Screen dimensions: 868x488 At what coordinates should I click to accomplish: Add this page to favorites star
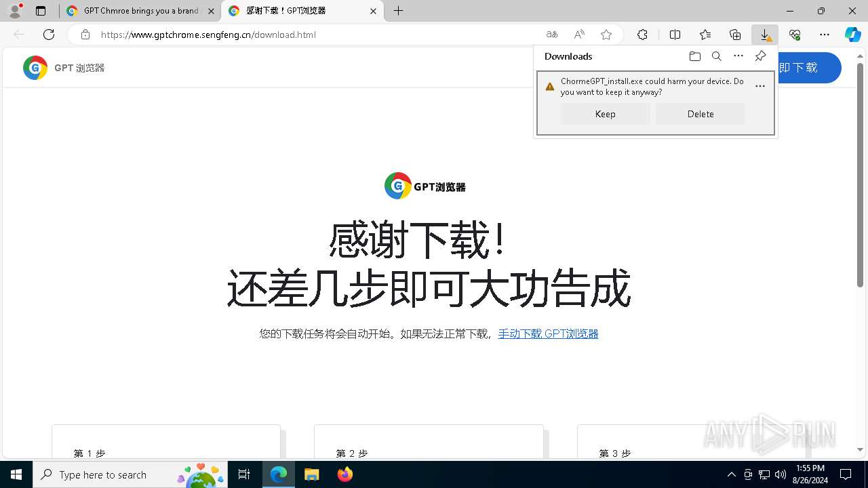[606, 35]
